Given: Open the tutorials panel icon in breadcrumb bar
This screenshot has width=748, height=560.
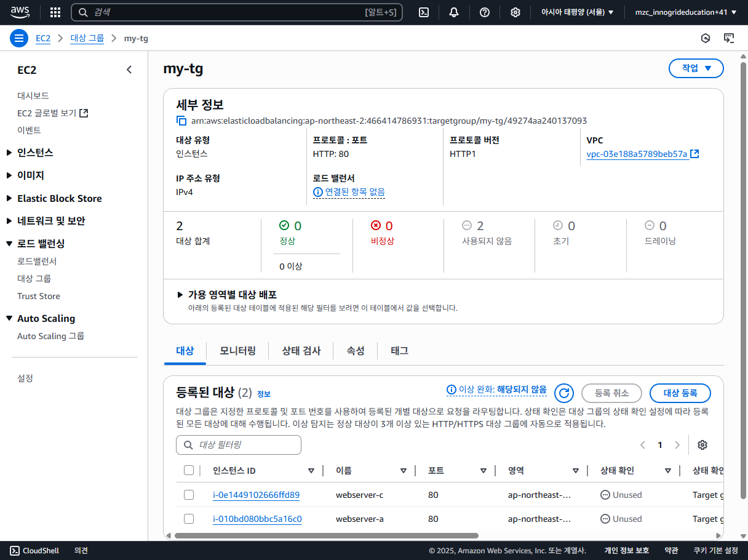Looking at the screenshot, I should pyautogui.click(x=729, y=38).
